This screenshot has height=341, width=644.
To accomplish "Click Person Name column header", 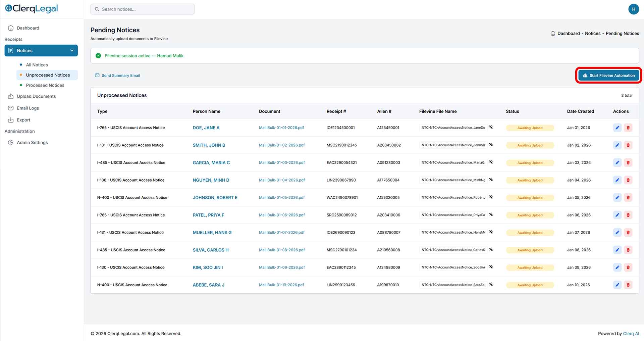I will tap(206, 111).
